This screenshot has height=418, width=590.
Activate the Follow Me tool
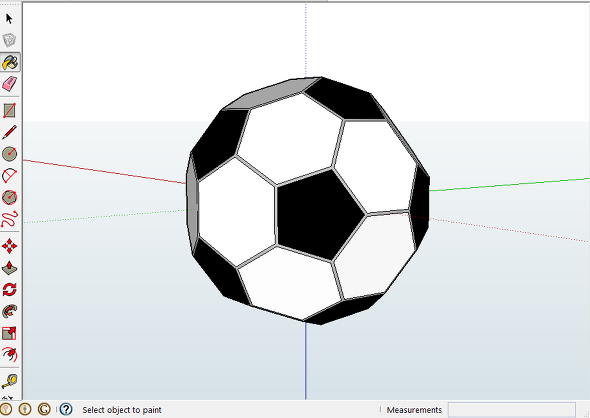[x=9, y=312]
